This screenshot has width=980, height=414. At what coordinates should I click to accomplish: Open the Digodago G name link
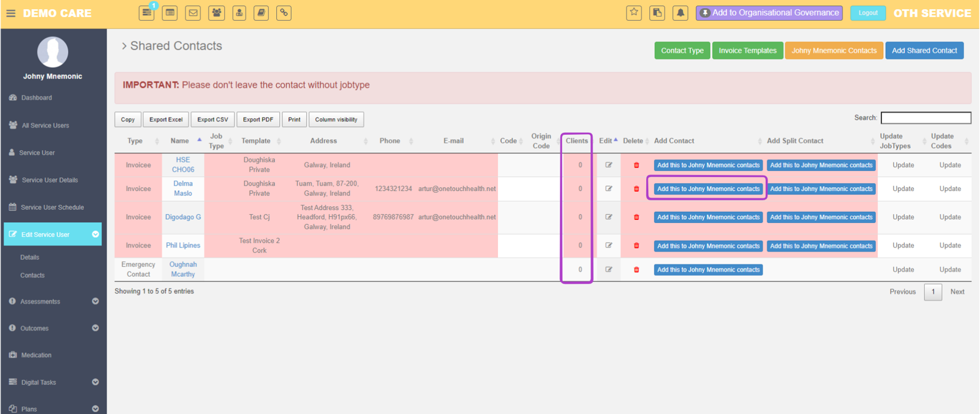(183, 217)
